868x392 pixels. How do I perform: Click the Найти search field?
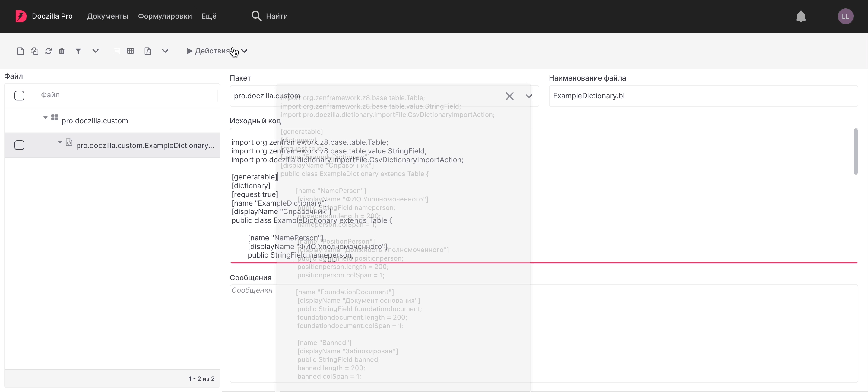coord(277,16)
